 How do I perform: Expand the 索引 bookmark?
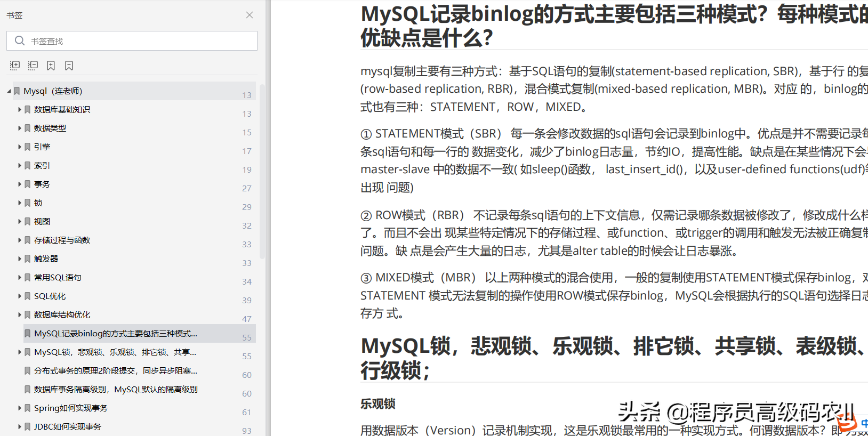point(20,165)
